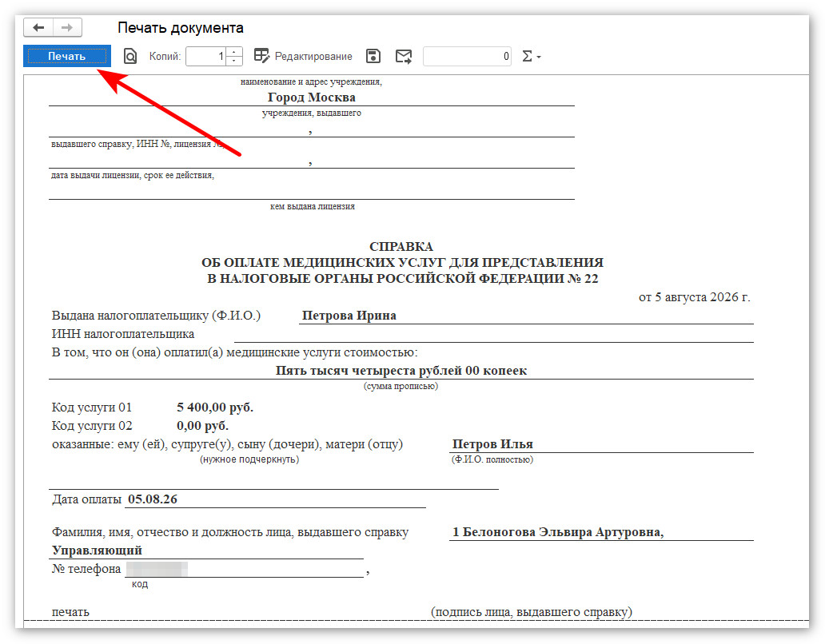Open the sigma sum dropdown
This screenshot has width=825, height=644.
(x=531, y=56)
